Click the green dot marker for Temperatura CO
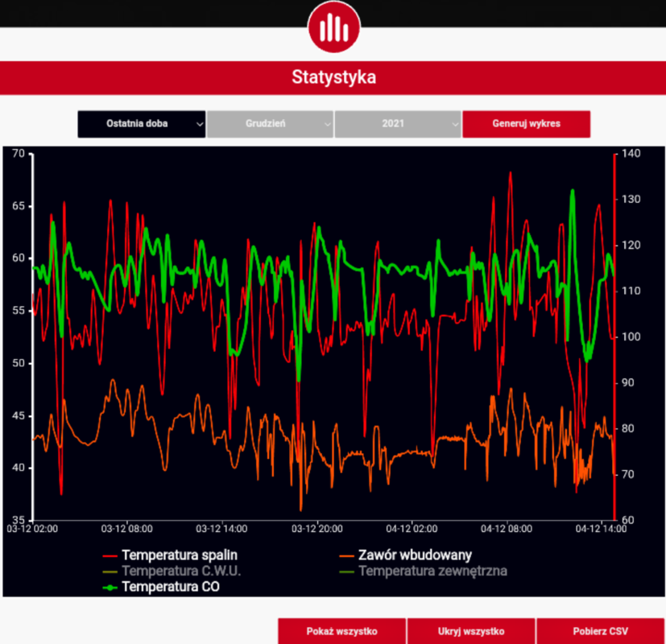This screenshot has height=644, width=666. pyautogui.click(x=110, y=588)
